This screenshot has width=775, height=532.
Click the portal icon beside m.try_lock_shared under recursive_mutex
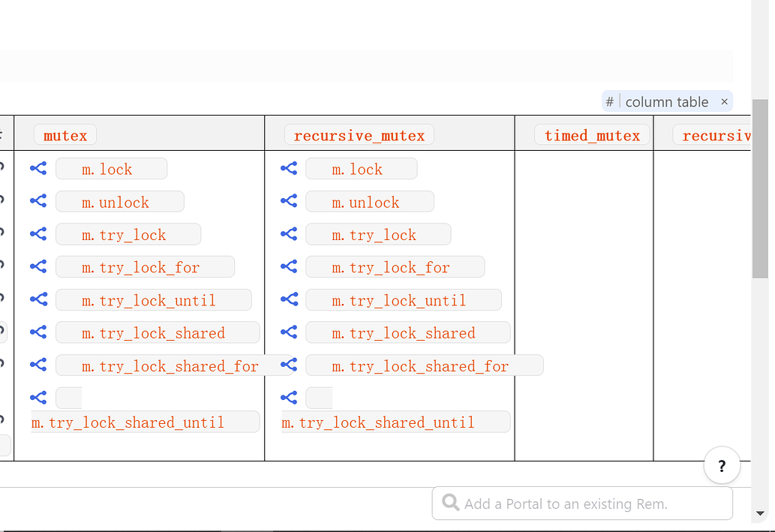click(289, 332)
